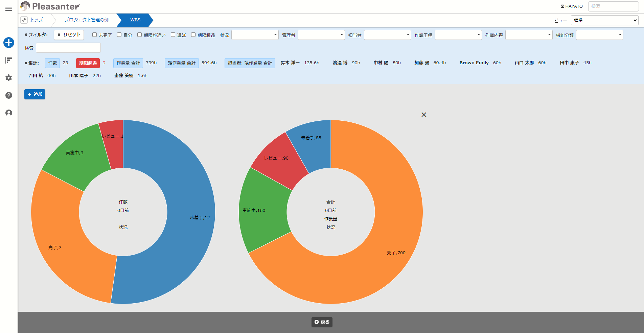Open the view mode sidebar icon
The image size is (644, 333).
[9, 60]
